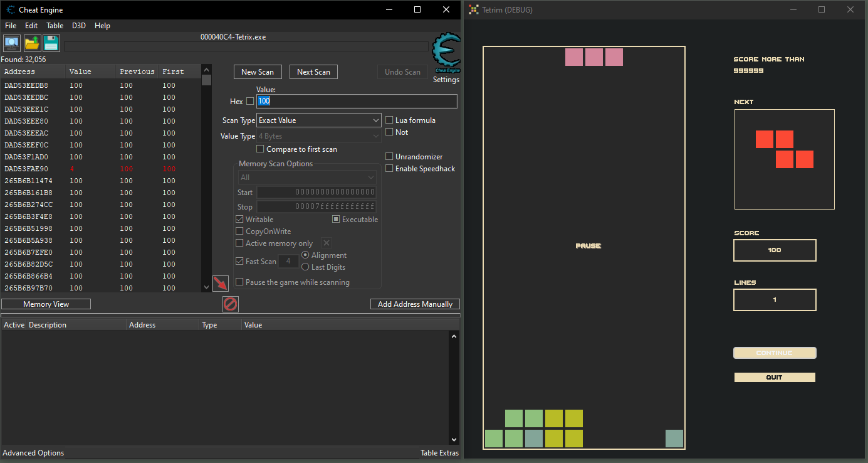Click Add Address Manually button
868x463 pixels.
pyautogui.click(x=415, y=304)
